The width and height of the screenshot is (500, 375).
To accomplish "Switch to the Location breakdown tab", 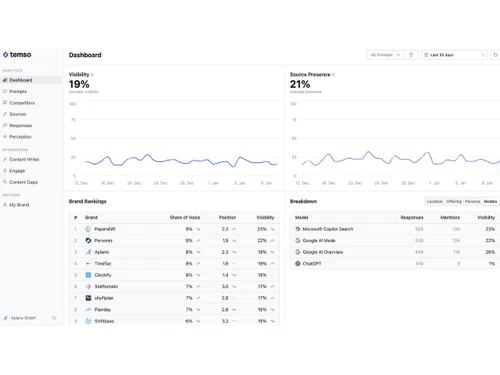I will pos(435,201).
